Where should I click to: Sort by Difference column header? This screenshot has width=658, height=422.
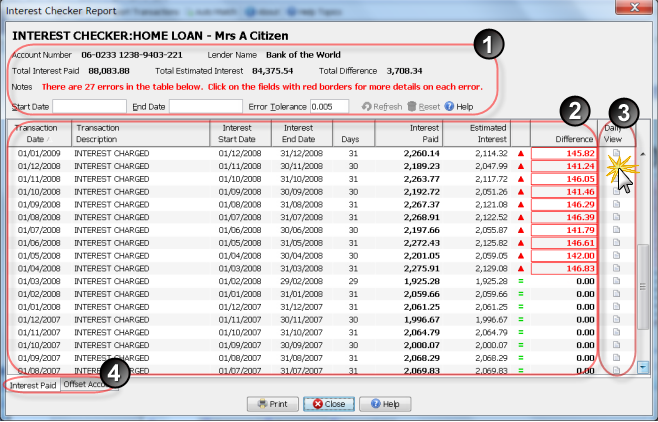(x=565, y=139)
